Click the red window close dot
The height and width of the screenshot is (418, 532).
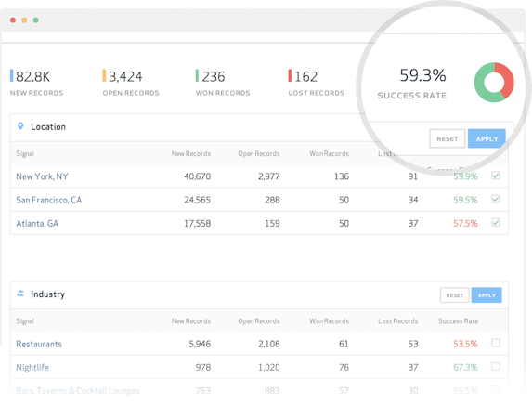point(13,20)
